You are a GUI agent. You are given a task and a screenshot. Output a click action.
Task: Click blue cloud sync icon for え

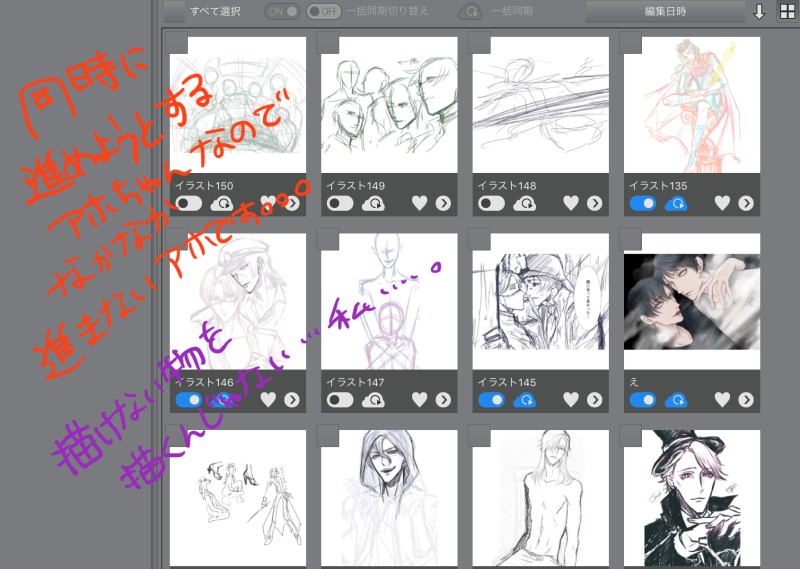tap(676, 400)
